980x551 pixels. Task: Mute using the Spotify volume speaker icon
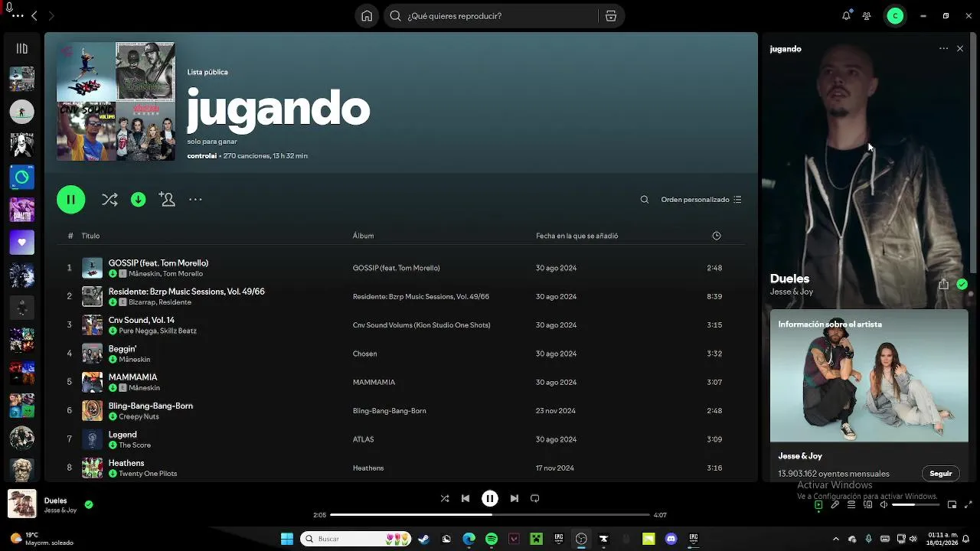(x=884, y=505)
